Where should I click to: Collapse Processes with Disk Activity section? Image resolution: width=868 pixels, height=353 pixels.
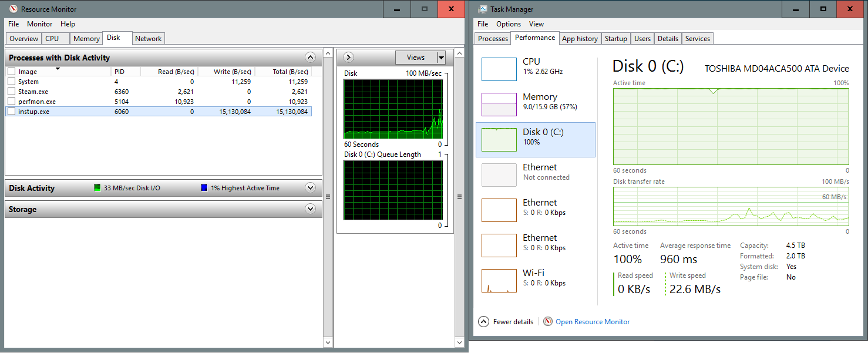click(311, 58)
